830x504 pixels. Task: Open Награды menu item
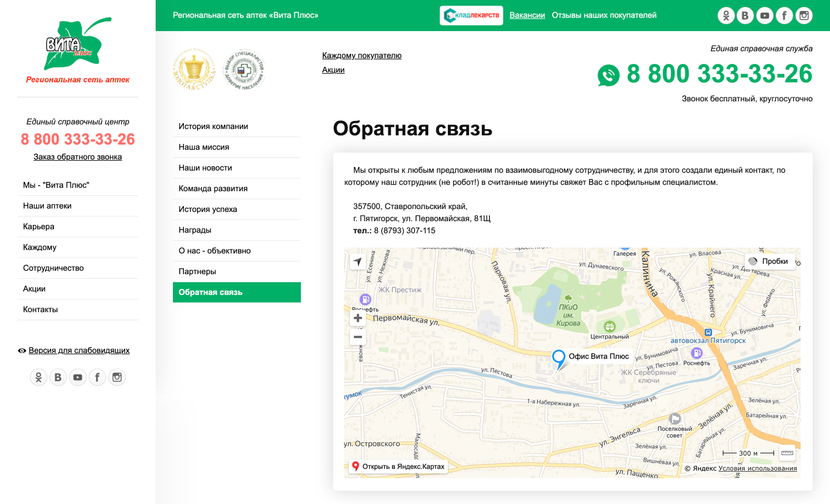click(x=237, y=230)
